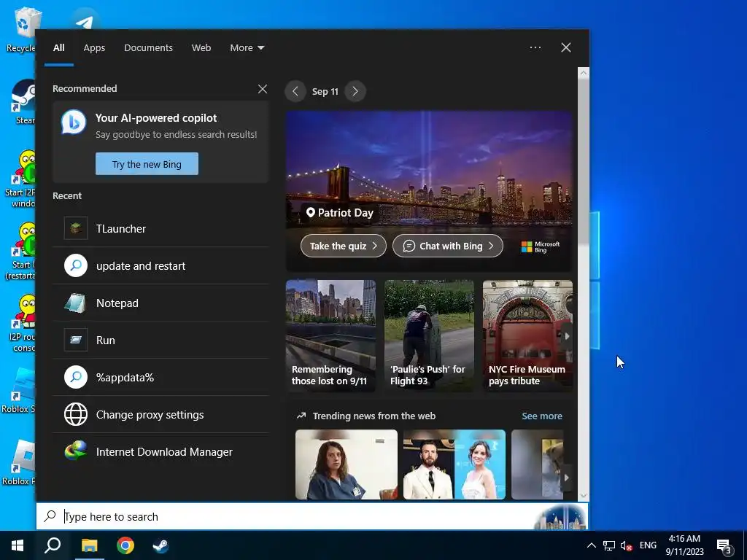Launch Notepad from recent items
Image resolution: width=747 pixels, height=560 pixels.
161,303
